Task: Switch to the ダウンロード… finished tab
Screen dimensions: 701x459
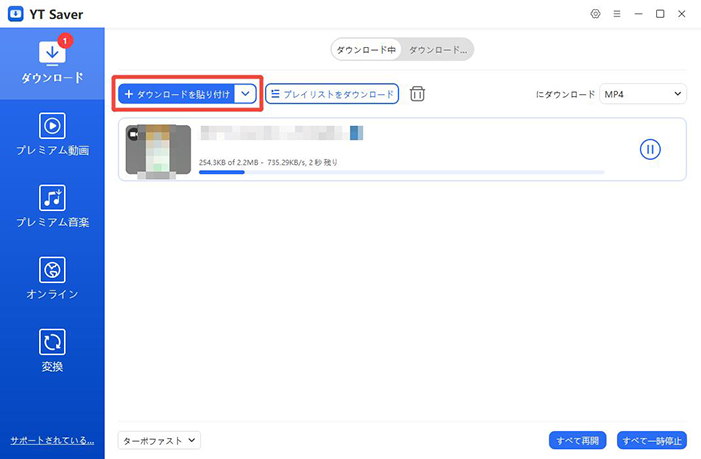Action: (x=438, y=50)
